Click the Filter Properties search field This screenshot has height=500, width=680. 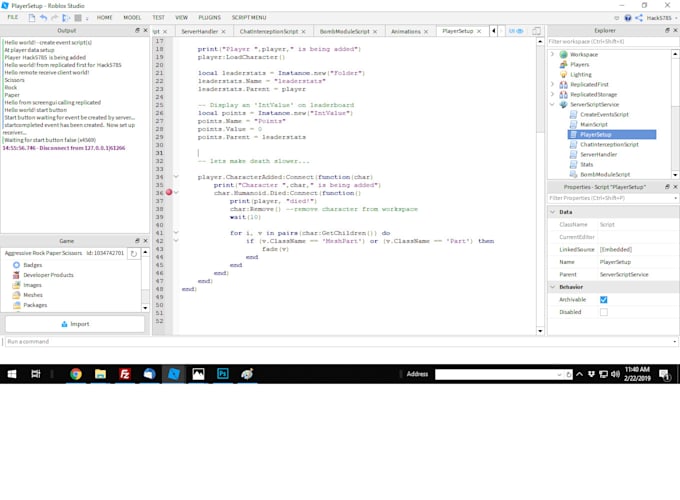[612, 198]
